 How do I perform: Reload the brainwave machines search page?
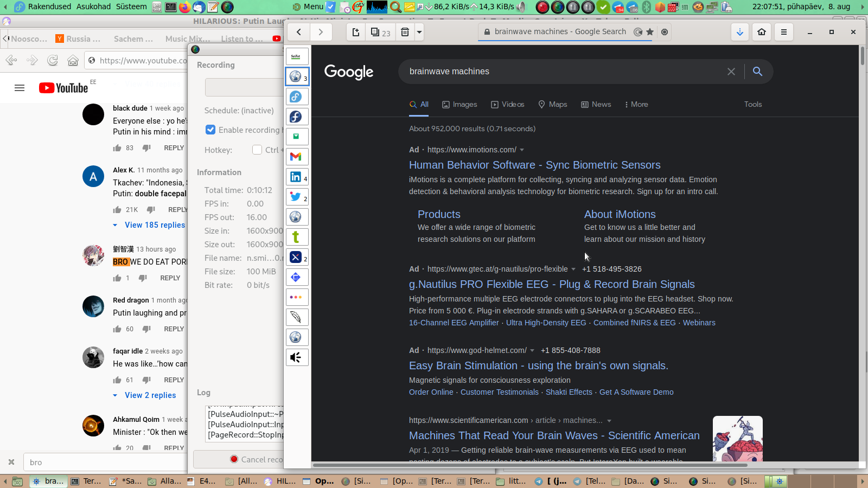point(638,32)
